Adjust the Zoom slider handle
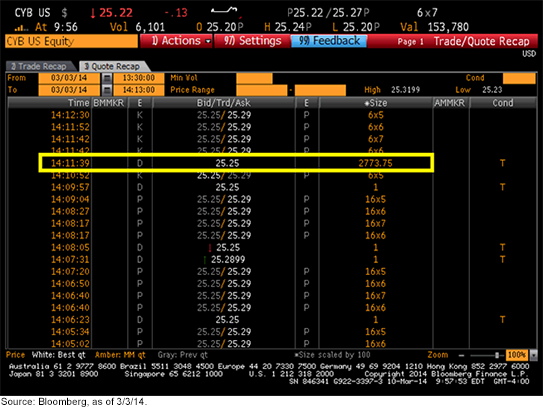This screenshot has height=410, width=543. 497,355
